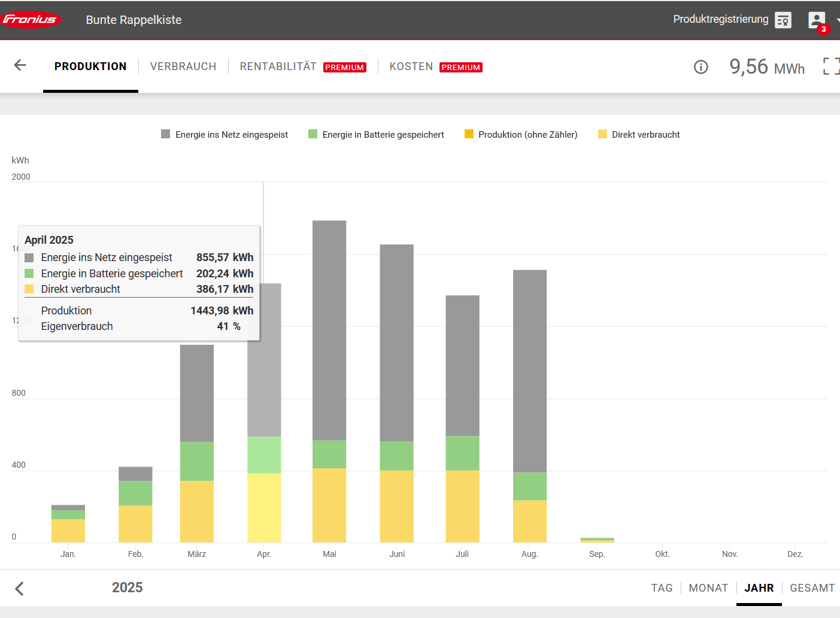Image resolution: width=840 pixels, height=618 pixels.
Task: Open the user account icon
Action: 816,20
